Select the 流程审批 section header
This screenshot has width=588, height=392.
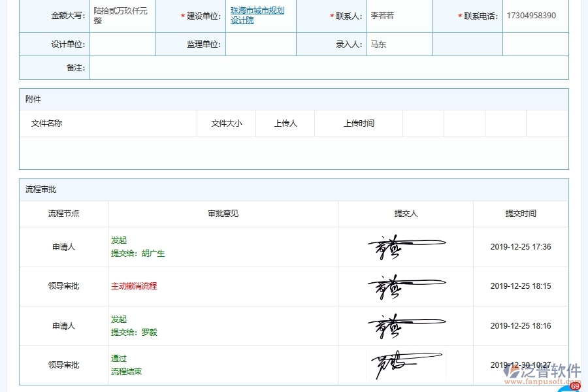click(39, 189)
